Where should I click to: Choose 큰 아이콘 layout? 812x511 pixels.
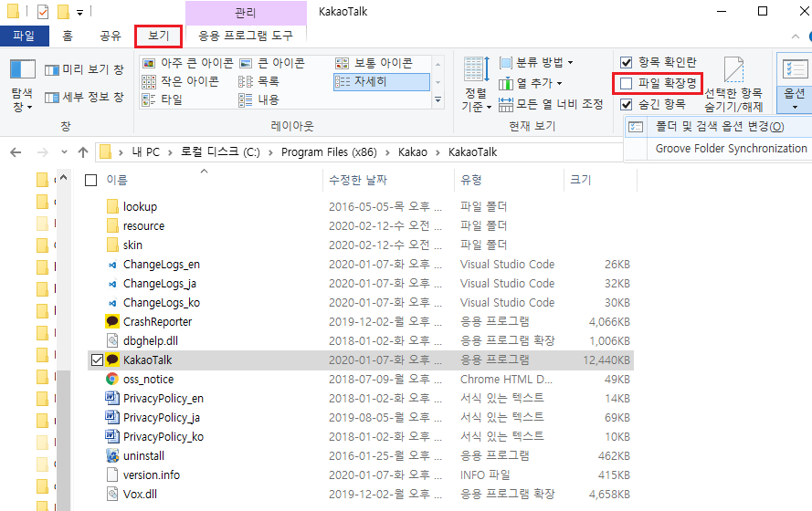click(272, 63)
